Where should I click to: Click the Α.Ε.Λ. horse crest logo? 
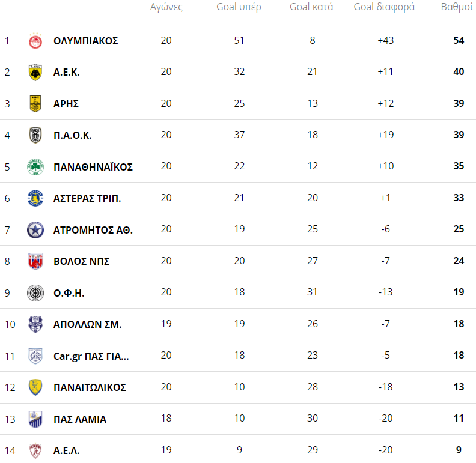click(35, 450)
